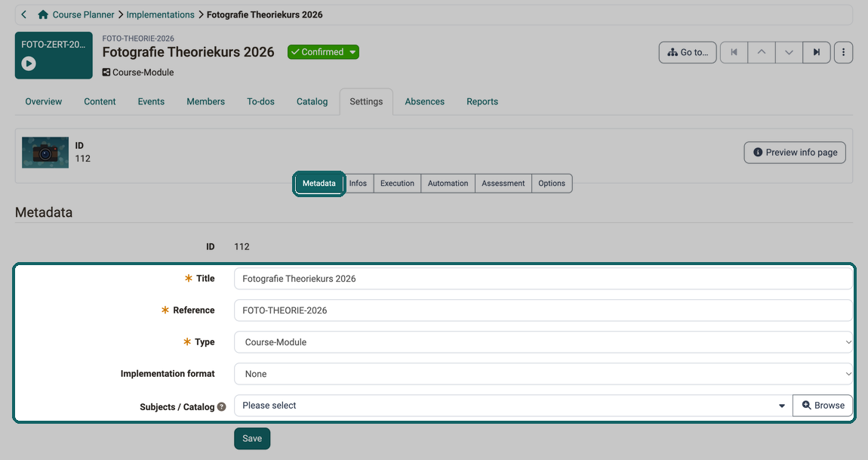
Task: Click the FOTO-THEORIE-2026 reference text in header
Action: (x=138, y=39)
